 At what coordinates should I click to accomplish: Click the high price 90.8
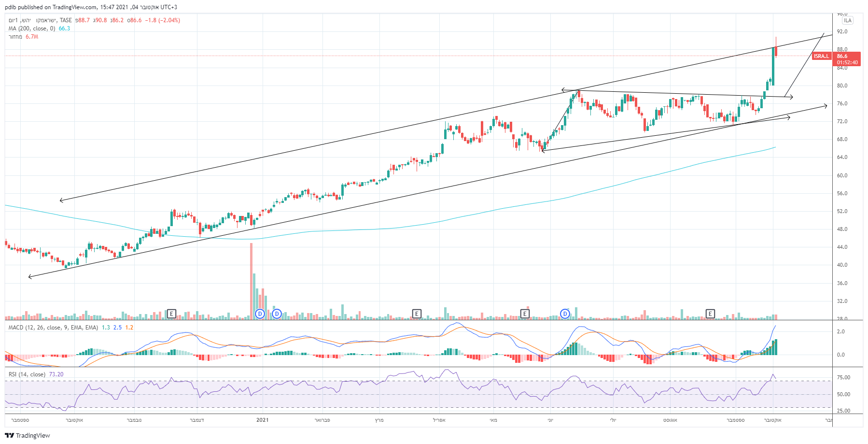click(x=100, y=20)
